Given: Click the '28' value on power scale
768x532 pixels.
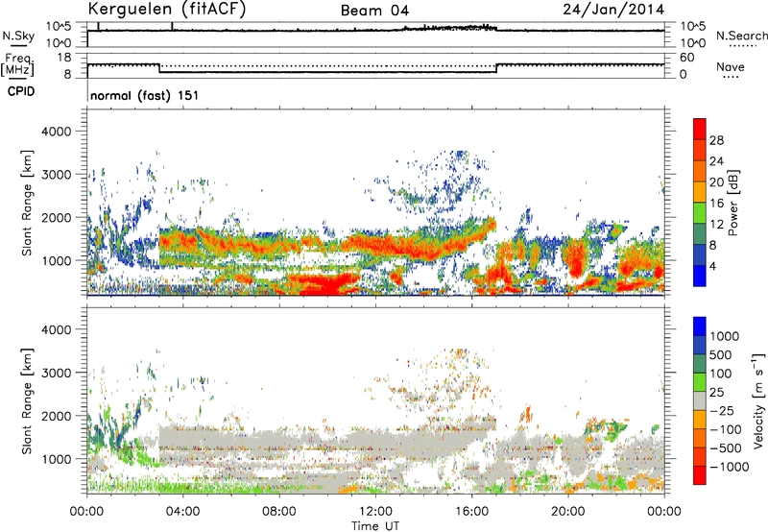Looking at the screenshot, I should [716, 140].
